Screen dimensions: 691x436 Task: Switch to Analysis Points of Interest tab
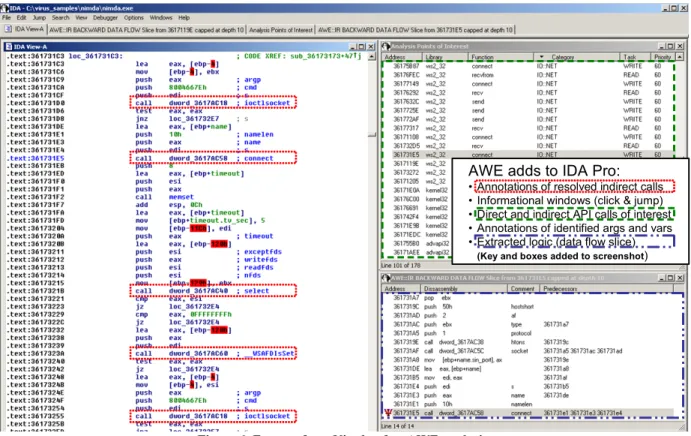pyautogui.click(x=281, y=30)
